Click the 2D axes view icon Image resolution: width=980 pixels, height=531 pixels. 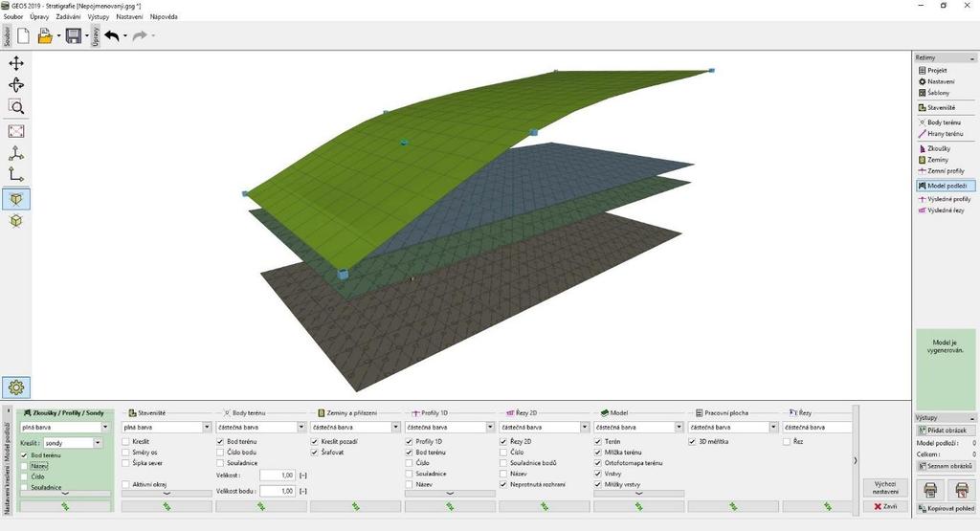(16, 175)
